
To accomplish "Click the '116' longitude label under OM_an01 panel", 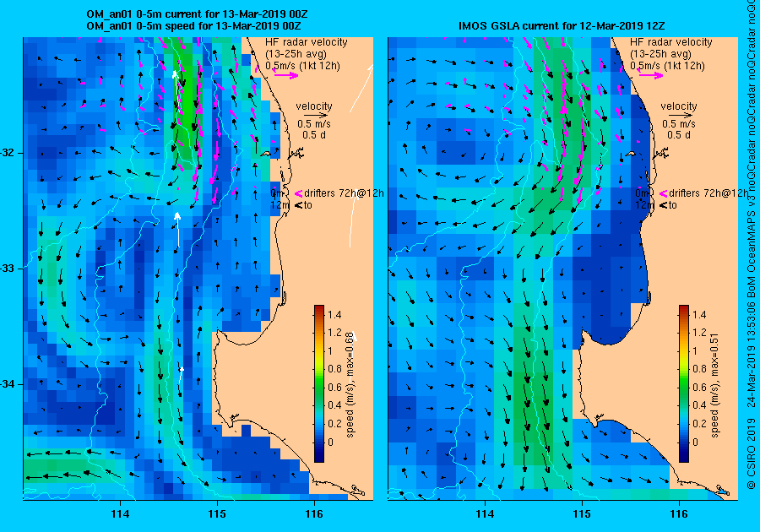I will pos(314,514).
